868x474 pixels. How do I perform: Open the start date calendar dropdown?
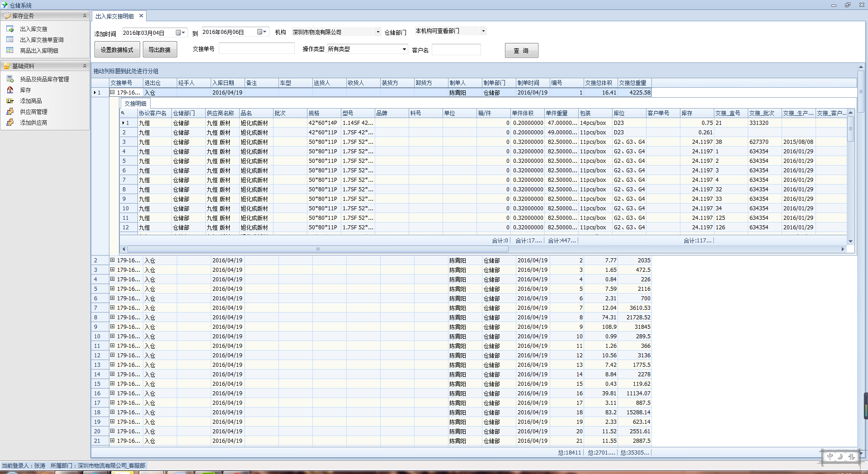tap(180, 33)
